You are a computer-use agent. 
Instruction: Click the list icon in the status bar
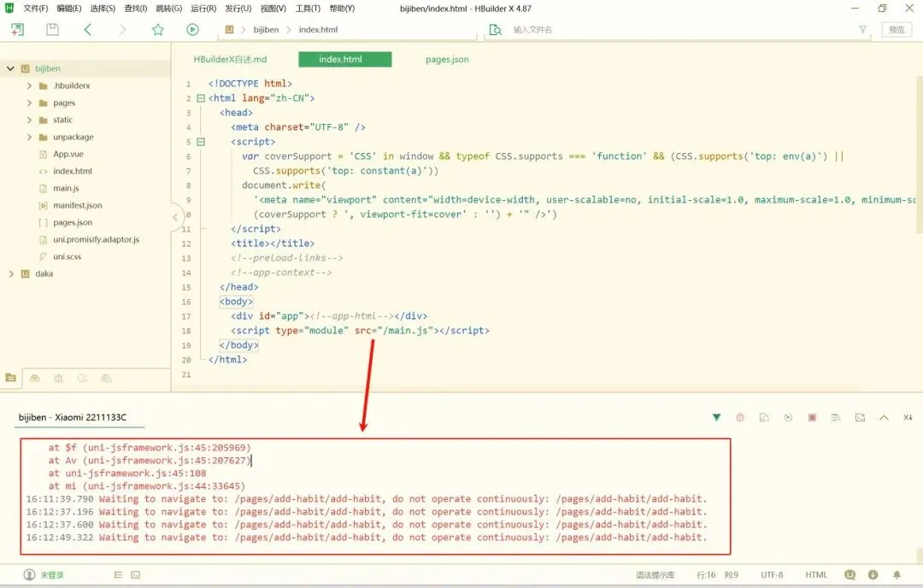coord(118,575)
